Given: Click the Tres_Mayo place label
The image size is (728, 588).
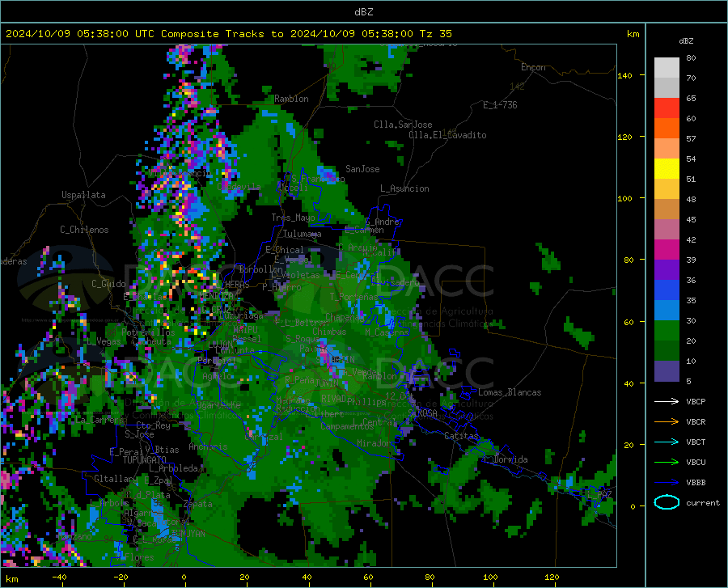Looking at the screenshot, I should (293, 218).
